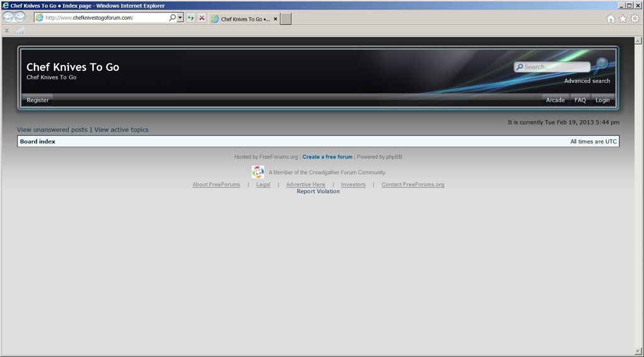
Task: View unanswered posts link
Action: click(52, 129)
